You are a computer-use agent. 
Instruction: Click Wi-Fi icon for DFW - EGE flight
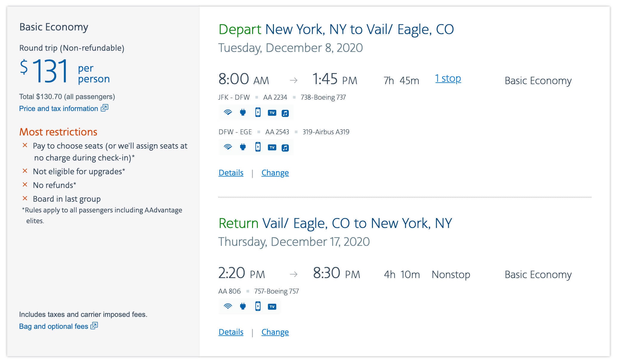click(228, 147)
